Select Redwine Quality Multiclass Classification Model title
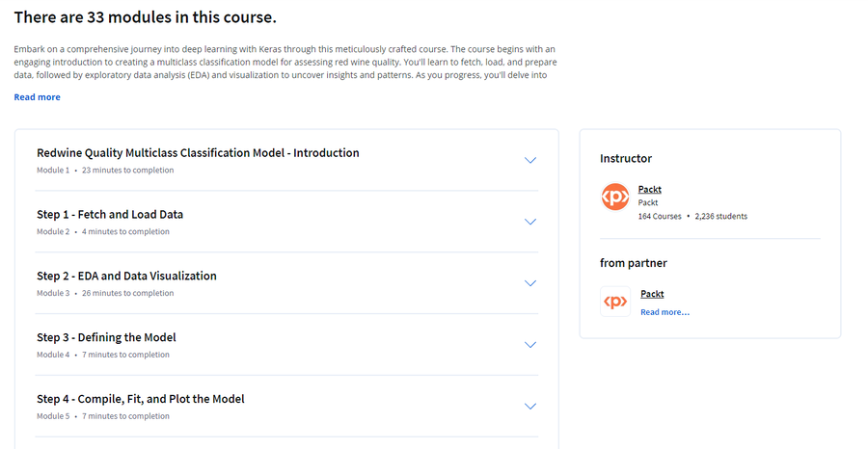 (x=198, y=152)
